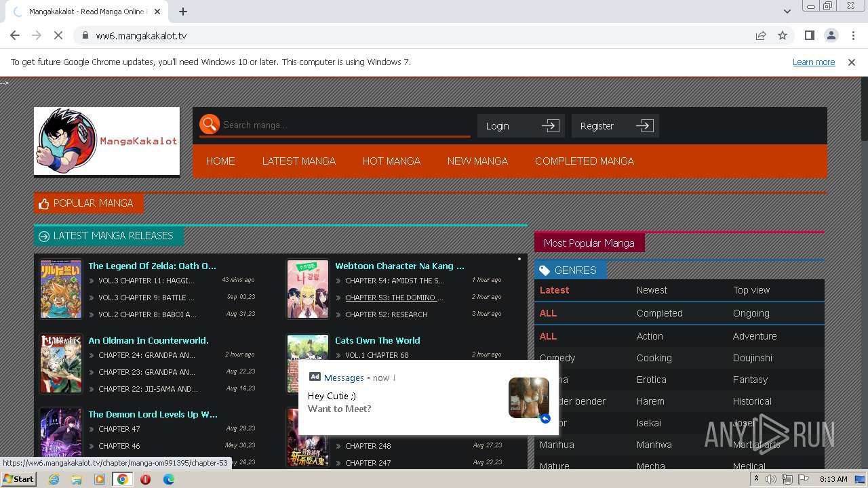This screenshot has width=868, height=488.
Task: Bookmark this page with star icon
Action: click(x=783, y=35)
